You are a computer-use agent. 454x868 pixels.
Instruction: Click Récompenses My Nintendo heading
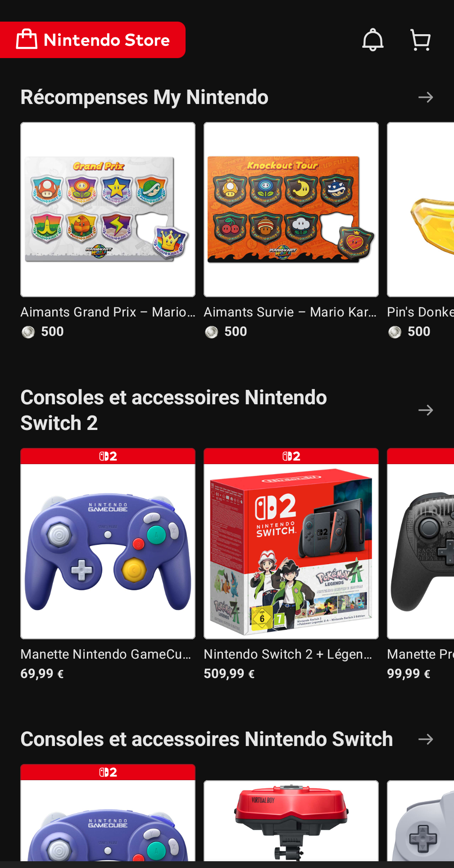coord(145,97)
